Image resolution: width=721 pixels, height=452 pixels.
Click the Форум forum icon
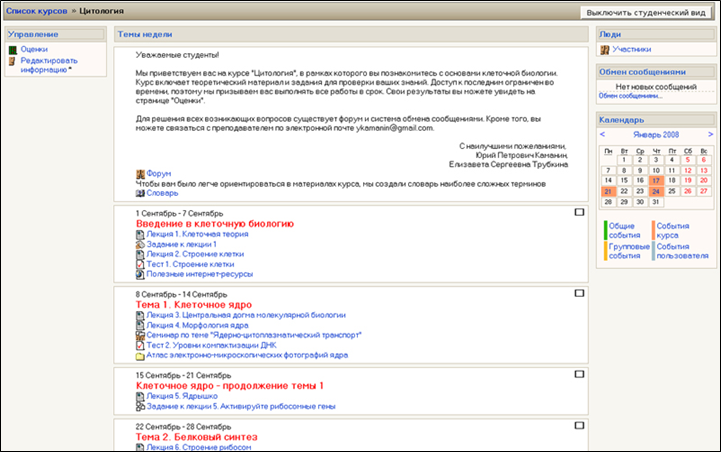click(x=140, y=174)
